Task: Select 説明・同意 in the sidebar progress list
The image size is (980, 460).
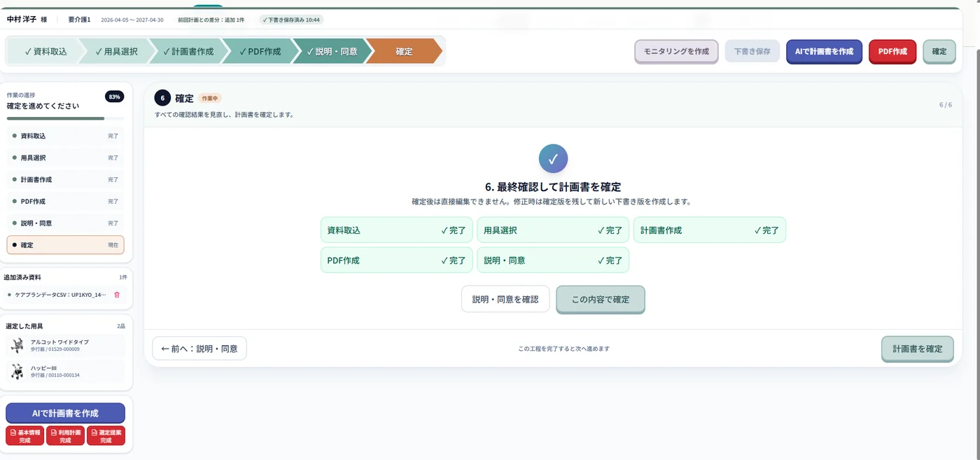Action: point(65,223)
